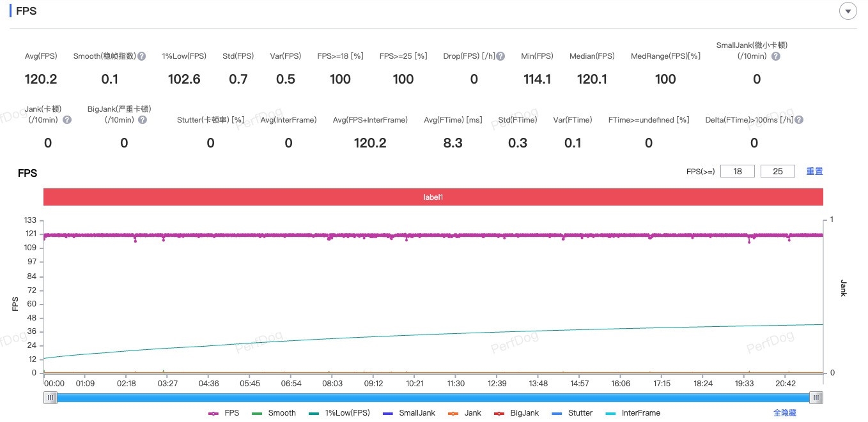Toggle FPS series in chart legend

(x=224, y=413)
